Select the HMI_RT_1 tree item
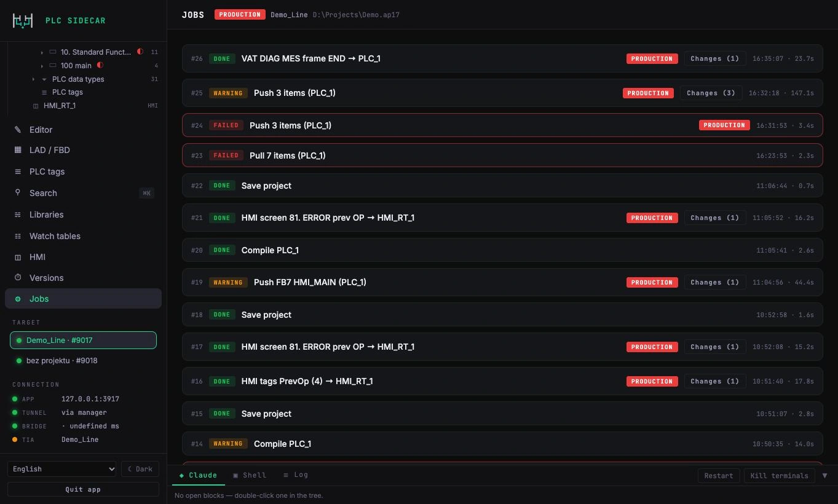Screen dimensions: 838x504 pyautogui.click(x=60, y=106)
